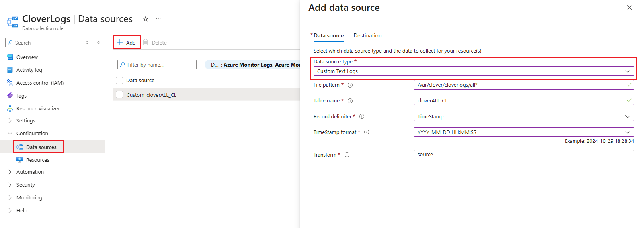Open the Record delimiter dropdown

tap(523, 117)
